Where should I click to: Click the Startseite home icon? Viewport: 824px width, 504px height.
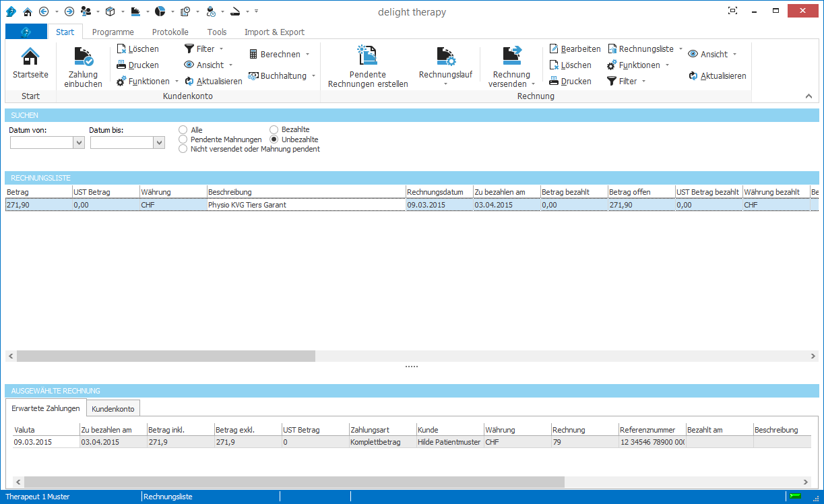coord(30,57)
